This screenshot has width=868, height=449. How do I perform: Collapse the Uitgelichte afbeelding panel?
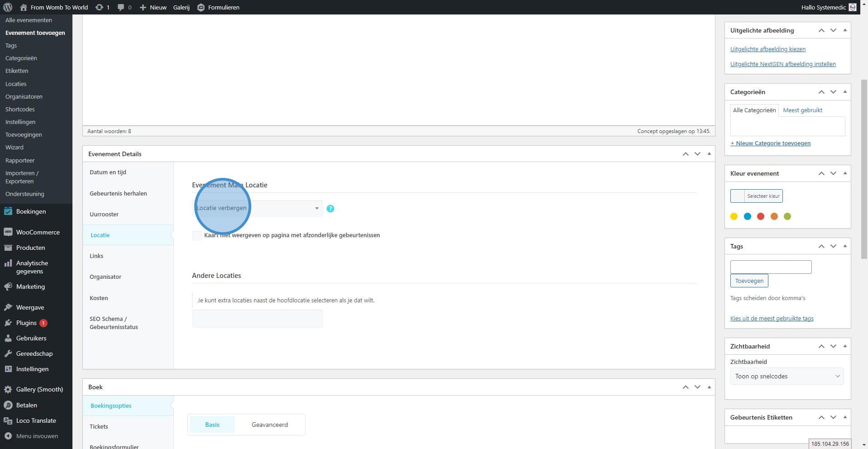(845, 30)
